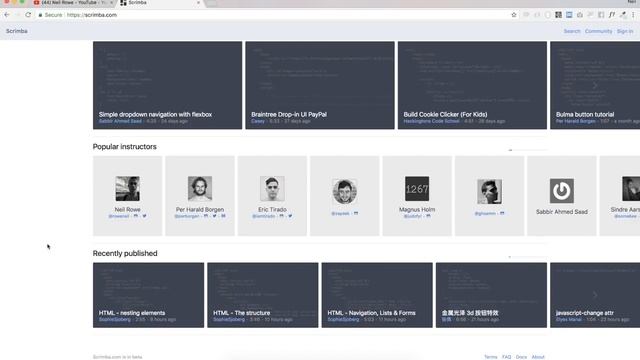Open the HTML - nesting elements cast
This screenshot has height=360, width=640.
[148, 295]
